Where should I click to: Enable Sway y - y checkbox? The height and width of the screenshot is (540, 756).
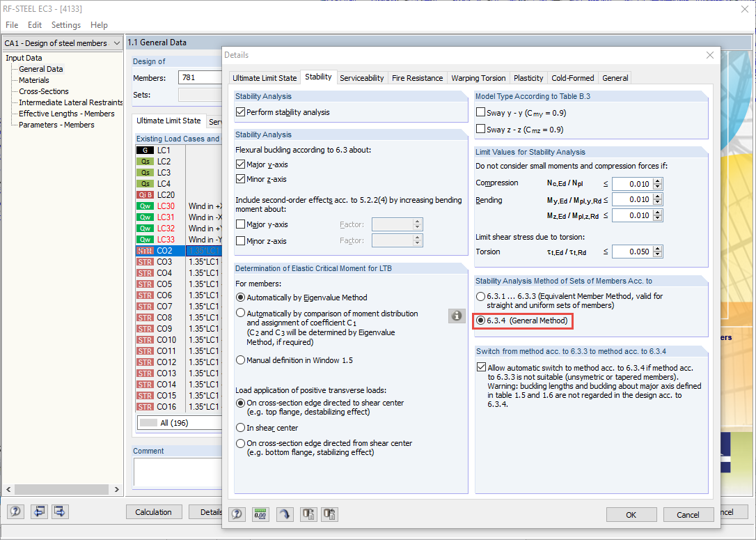tap(481, 112)
